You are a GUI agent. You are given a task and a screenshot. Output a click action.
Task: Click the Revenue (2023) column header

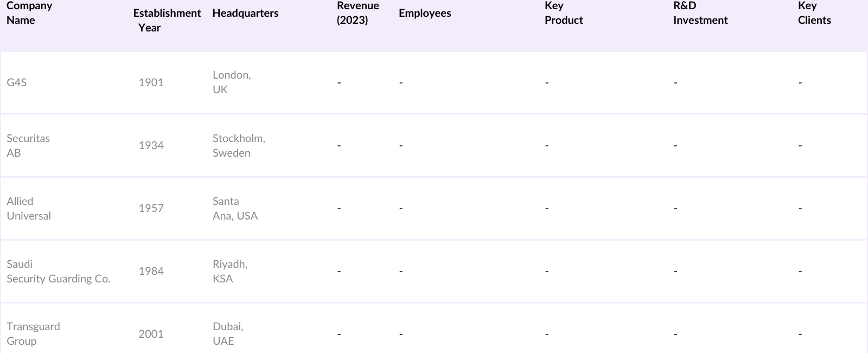click(x=358, y=13)
